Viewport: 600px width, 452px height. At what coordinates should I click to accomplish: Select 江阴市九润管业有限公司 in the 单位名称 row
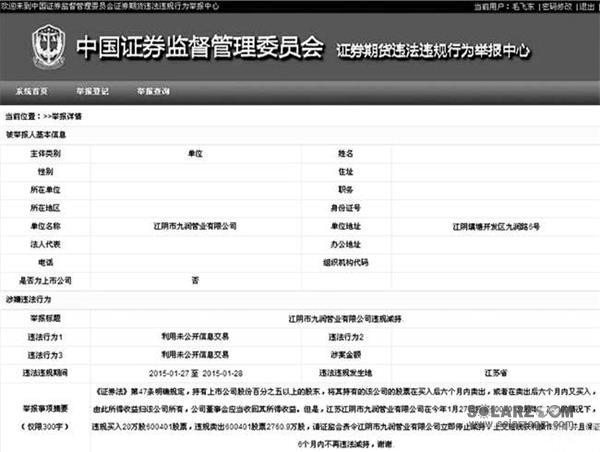[x=195, y=226]
